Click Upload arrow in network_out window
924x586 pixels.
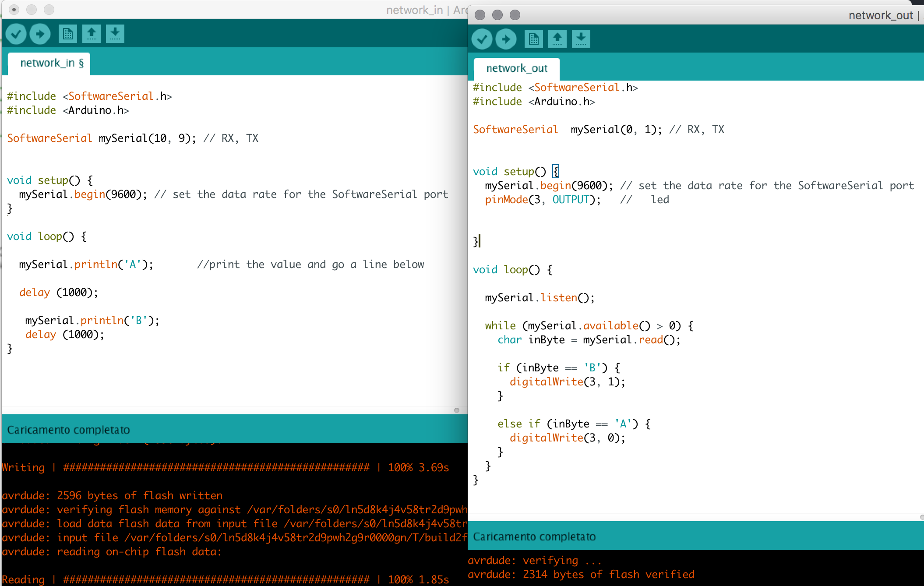coord(506,39)
